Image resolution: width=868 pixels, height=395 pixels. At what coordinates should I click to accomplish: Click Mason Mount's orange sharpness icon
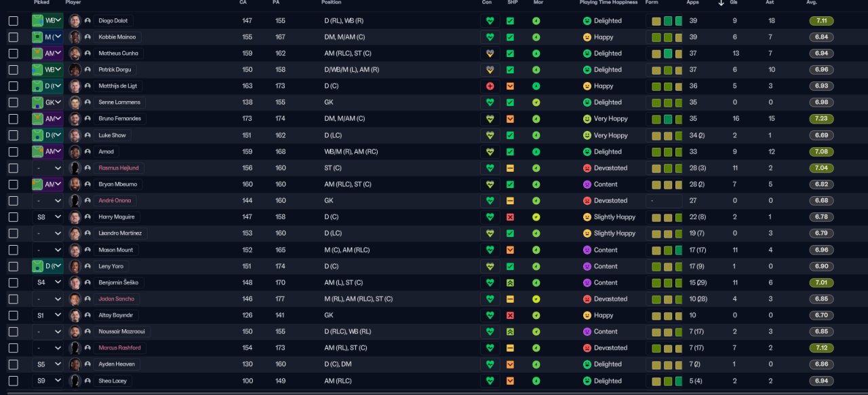point(510,250)
